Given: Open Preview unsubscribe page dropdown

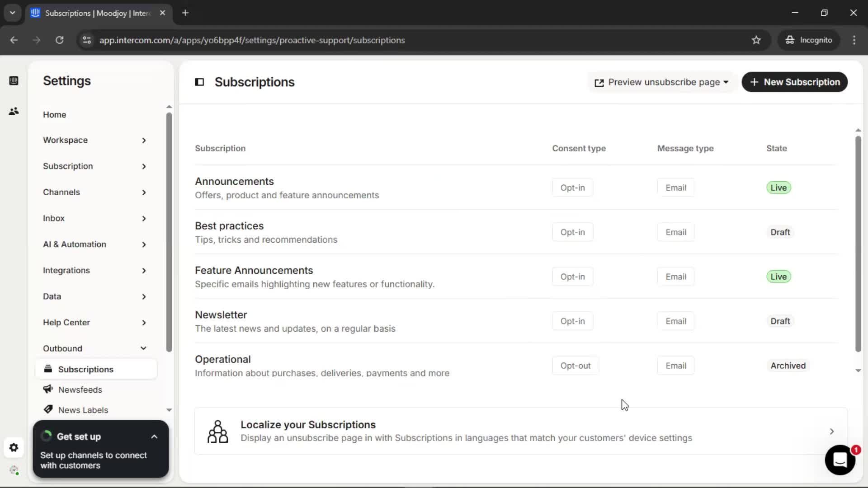Looking at the screenshot, I should (x=661, y=82).
